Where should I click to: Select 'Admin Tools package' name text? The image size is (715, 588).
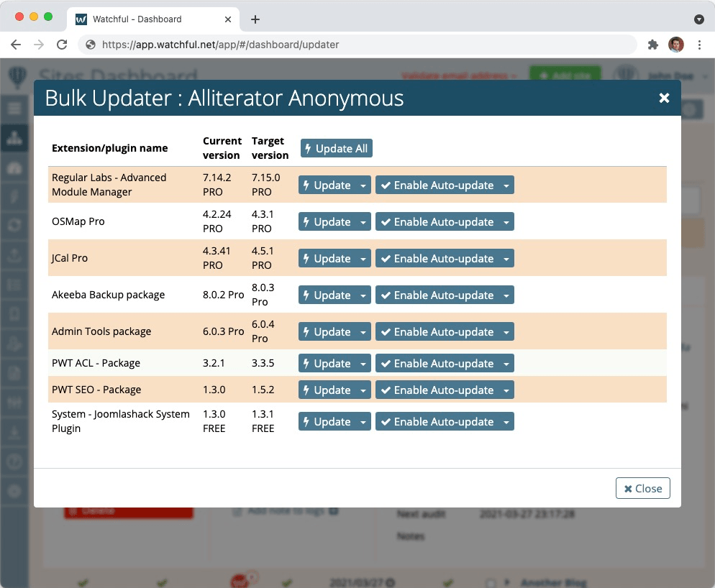tap(101, 331)
